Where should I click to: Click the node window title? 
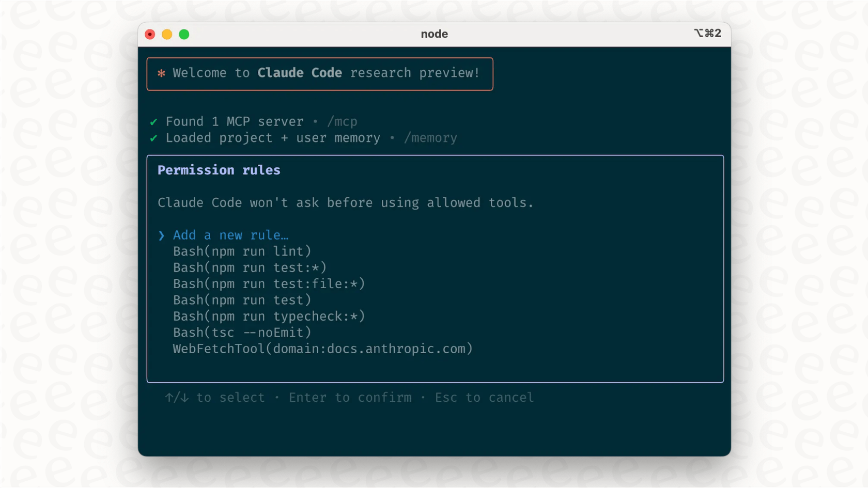(x=434, y=34)
